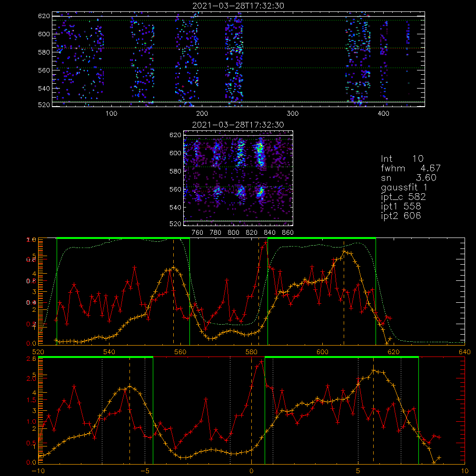The width and height of the screenshot is (476, 476).
Task: Click the red curve's tallest peak in upper profile plot
Action: 266,243
